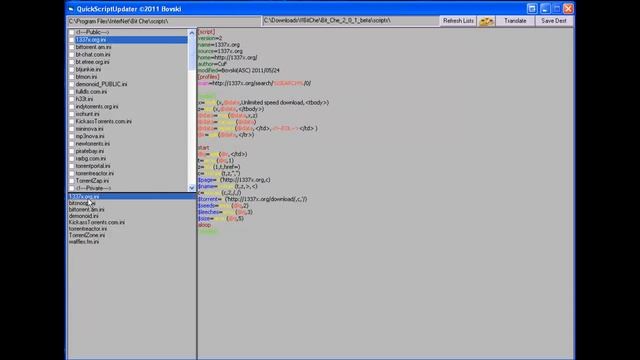Image resolution: width=640 pixels, height=360 pixels.
Task: Tick the btmon.ini checkbox
Action: click(x=71, y=77)
